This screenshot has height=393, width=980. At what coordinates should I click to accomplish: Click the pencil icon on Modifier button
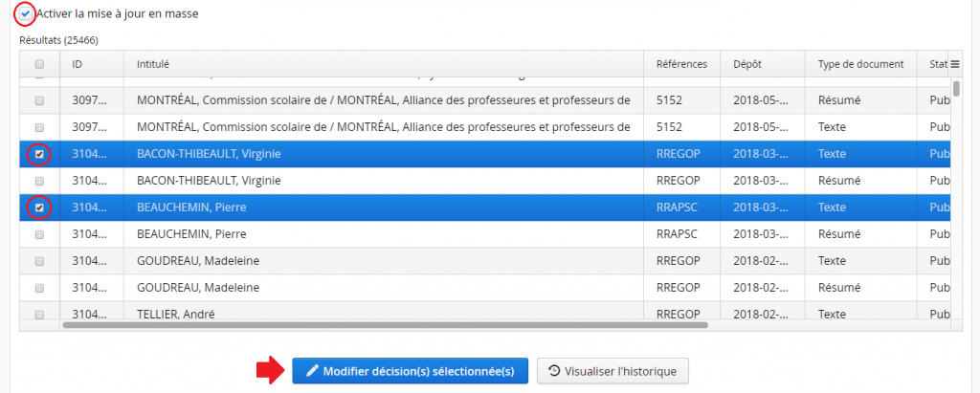click(x=311, y=371)
